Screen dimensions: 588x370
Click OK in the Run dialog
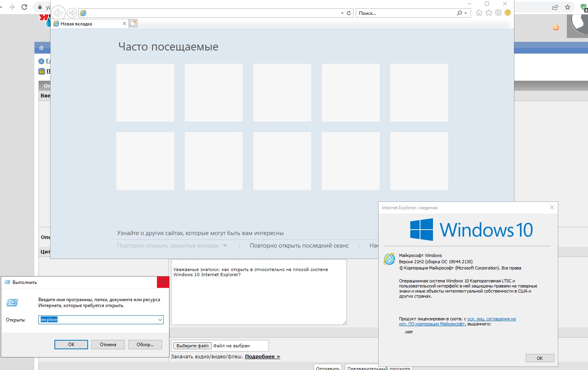click(71, 345)
